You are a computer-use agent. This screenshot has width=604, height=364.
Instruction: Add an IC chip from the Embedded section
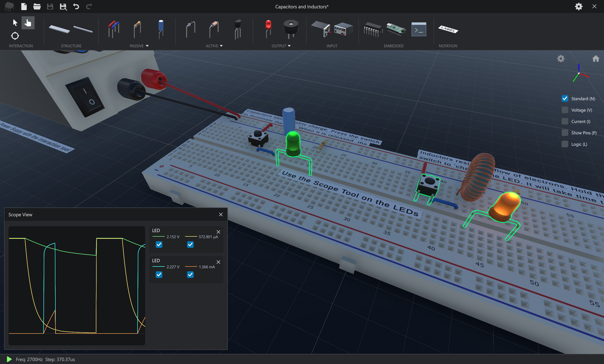pyautogui.click(x=373, y=30)
